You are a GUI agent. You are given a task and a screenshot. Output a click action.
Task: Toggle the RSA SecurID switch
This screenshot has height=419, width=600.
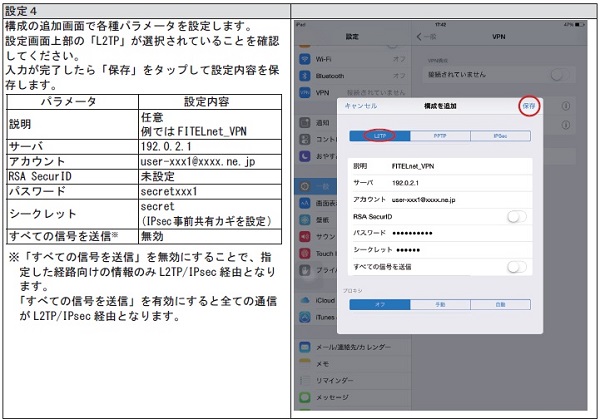(x=517, y=215)
